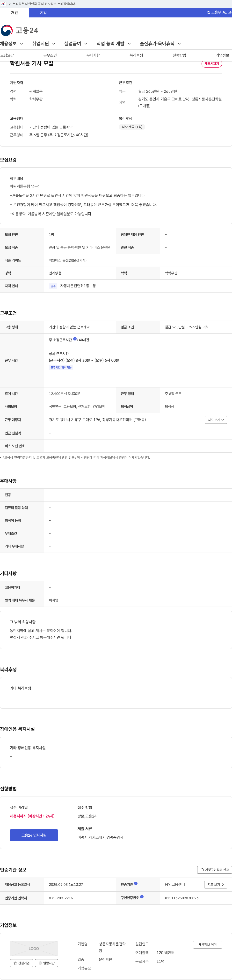Switch to the 기업 tab
The height and width of the screenshot is (980, 232).
(x=43, y=13)
